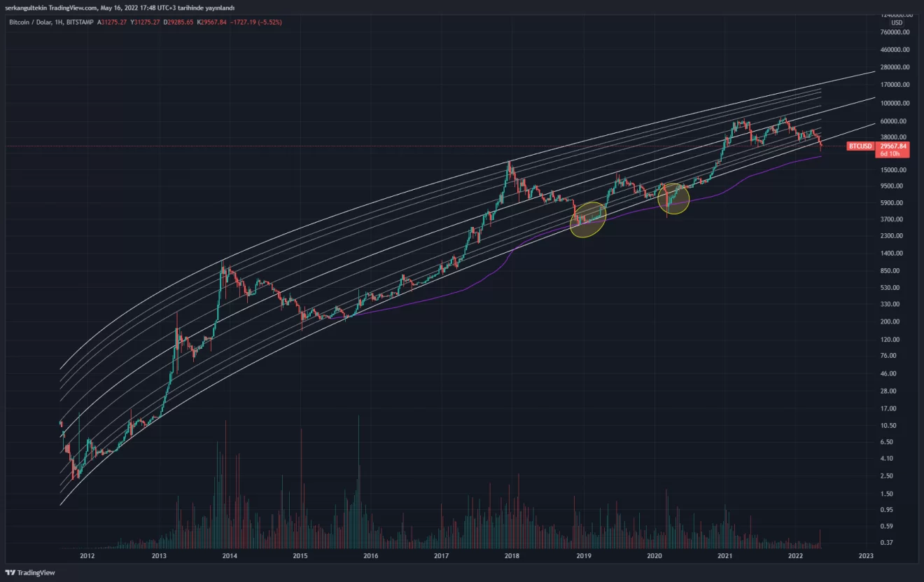Open the USD currency selector on price axis
This screenshot has height=582, width=924.
(x=896, y=22)
